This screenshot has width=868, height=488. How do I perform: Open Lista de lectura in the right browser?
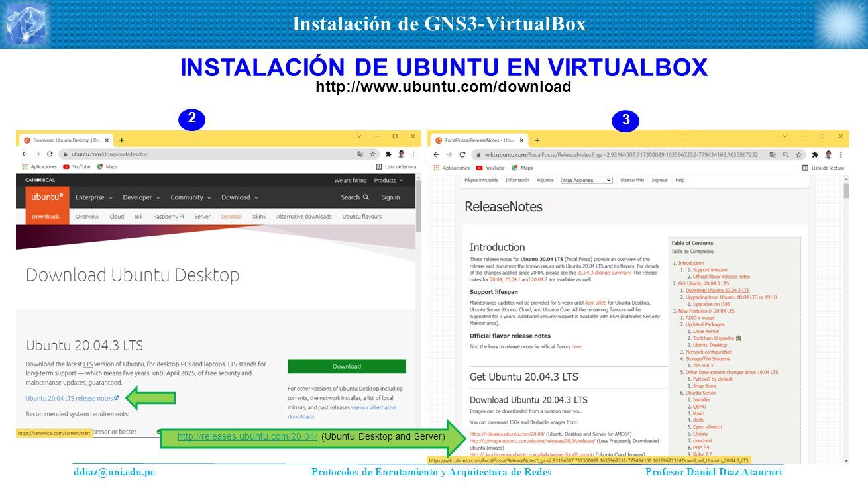tap(823, 168)
